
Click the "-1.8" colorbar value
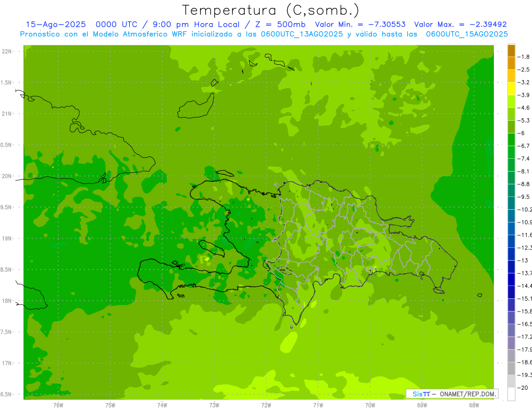click(524, 57)
